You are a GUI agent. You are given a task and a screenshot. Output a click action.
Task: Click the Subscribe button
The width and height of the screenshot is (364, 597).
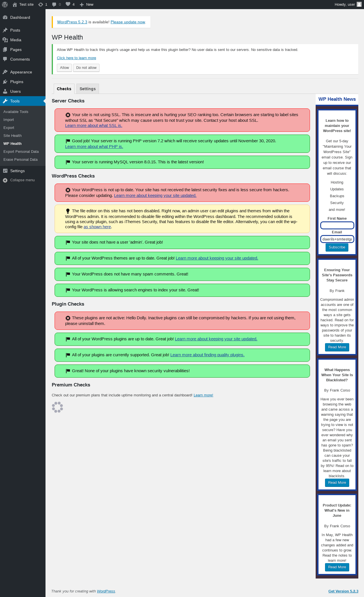click(337, 247)
